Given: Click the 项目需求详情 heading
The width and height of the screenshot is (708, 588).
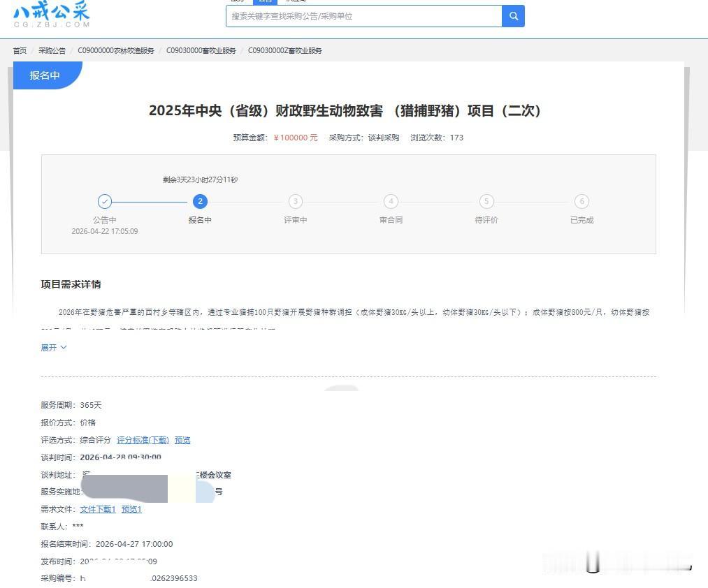Looking at the screenshot, I should coord(71,284).
